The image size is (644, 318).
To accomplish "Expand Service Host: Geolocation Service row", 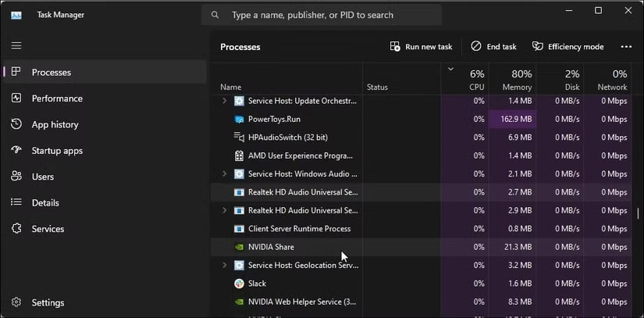I will point(225,266).
